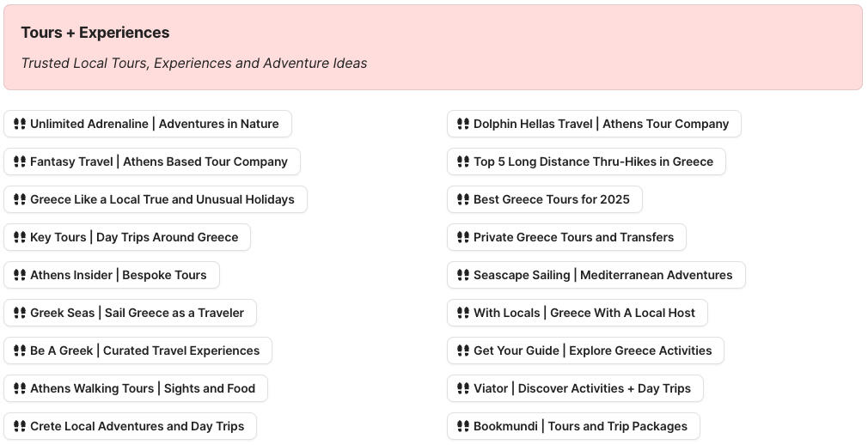Go to Greek Seas sailing link
The height and width of the screenshot is (445, 868).
tap(137, 313)
